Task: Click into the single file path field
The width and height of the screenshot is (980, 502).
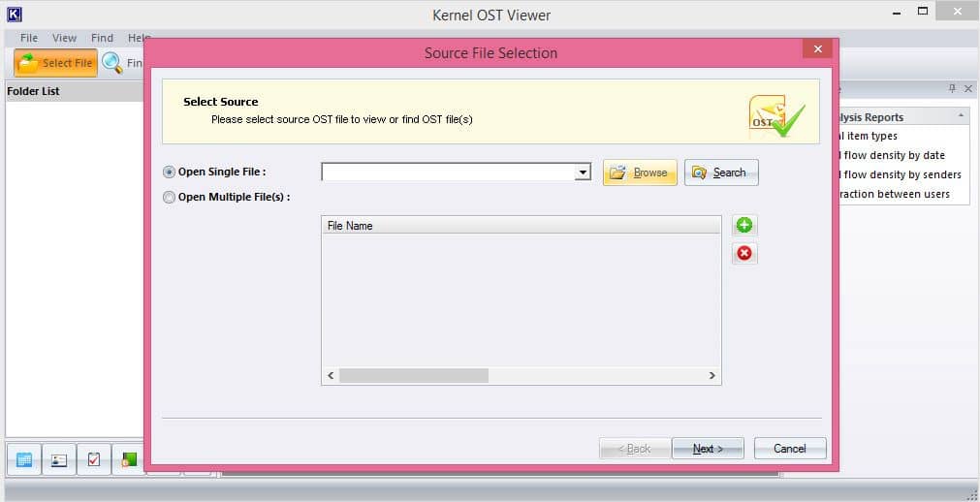Action: 448,173
